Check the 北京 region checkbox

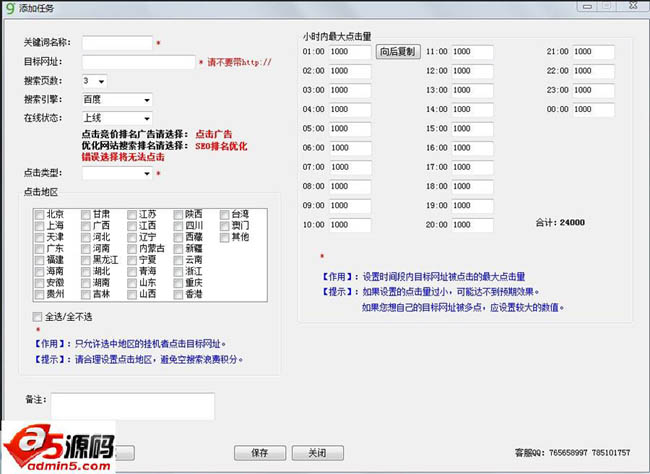40,215
